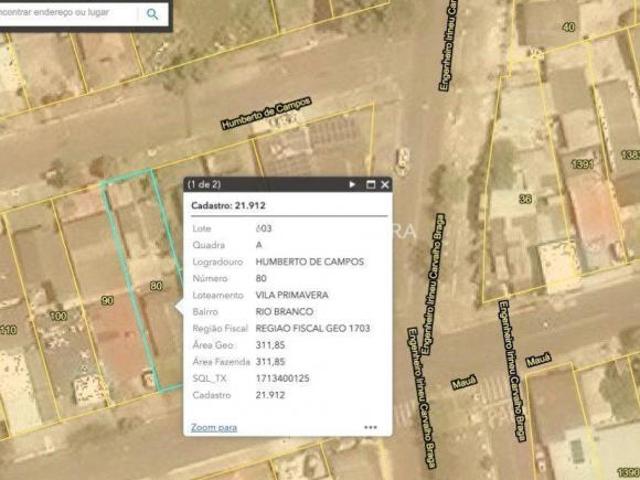Click the highlighted lot number 80
The image size is (640, 480).
pos(155,286)
